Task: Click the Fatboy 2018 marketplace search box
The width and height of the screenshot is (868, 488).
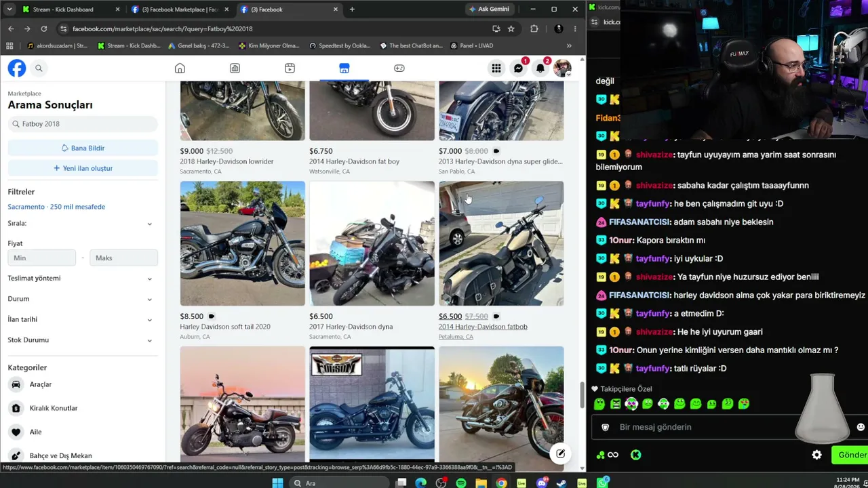Action: pyautogui.click(x=83, y=124)
